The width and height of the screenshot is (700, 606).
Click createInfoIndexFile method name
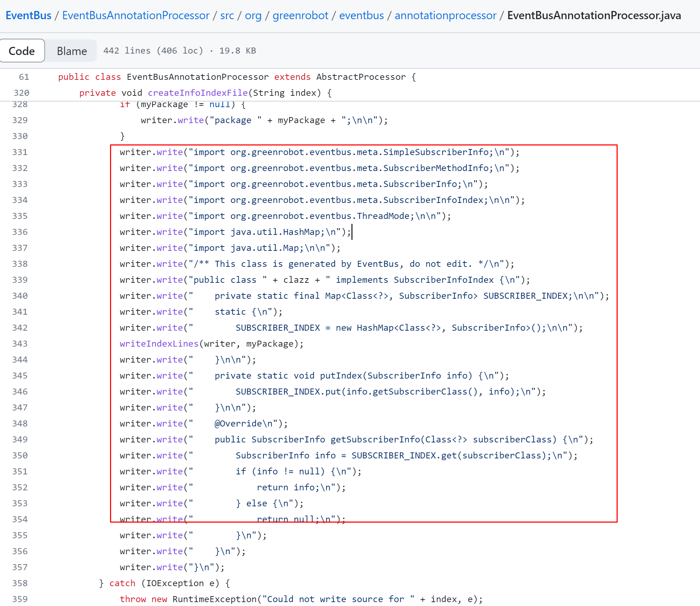[x=198, y=93]
